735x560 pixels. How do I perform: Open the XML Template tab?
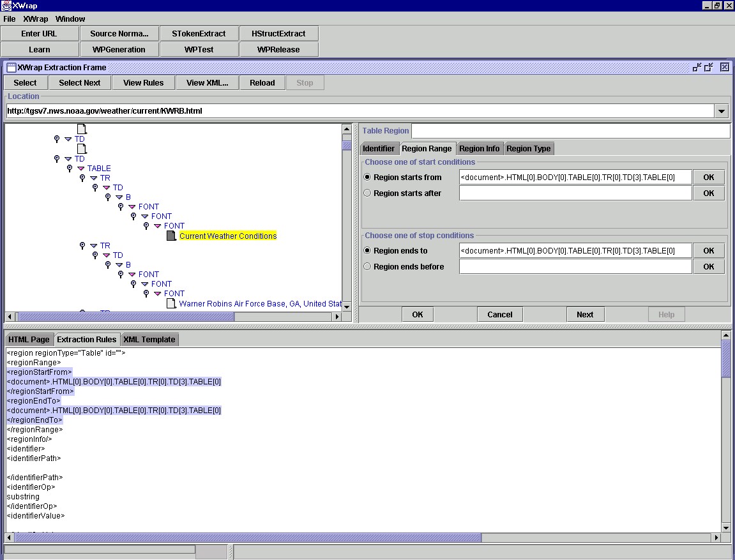149,340
